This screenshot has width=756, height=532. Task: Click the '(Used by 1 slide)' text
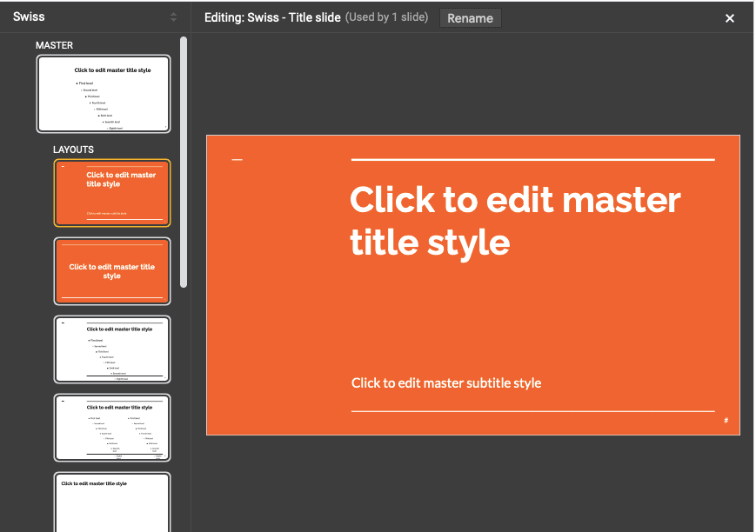pos(386,17)
